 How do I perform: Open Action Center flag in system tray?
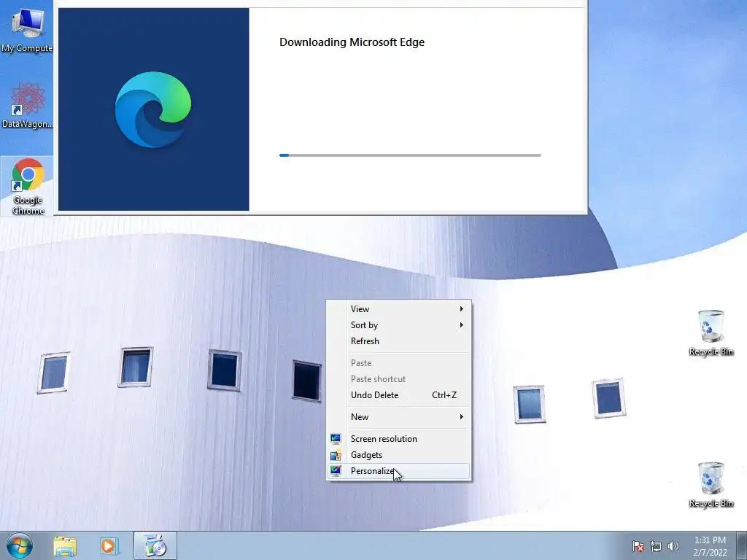point(638,546)
